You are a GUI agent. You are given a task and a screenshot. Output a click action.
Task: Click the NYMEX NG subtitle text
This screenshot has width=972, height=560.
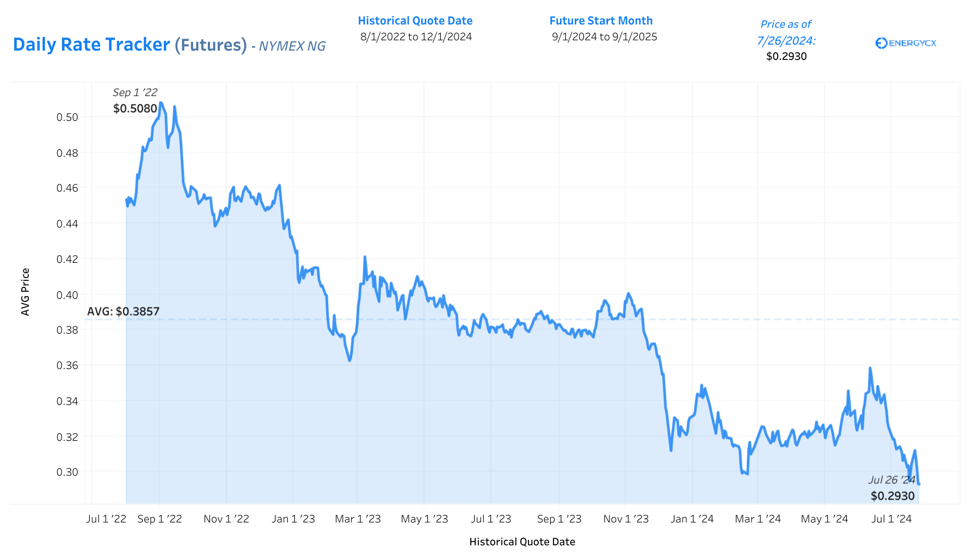[x=292, y=46]
